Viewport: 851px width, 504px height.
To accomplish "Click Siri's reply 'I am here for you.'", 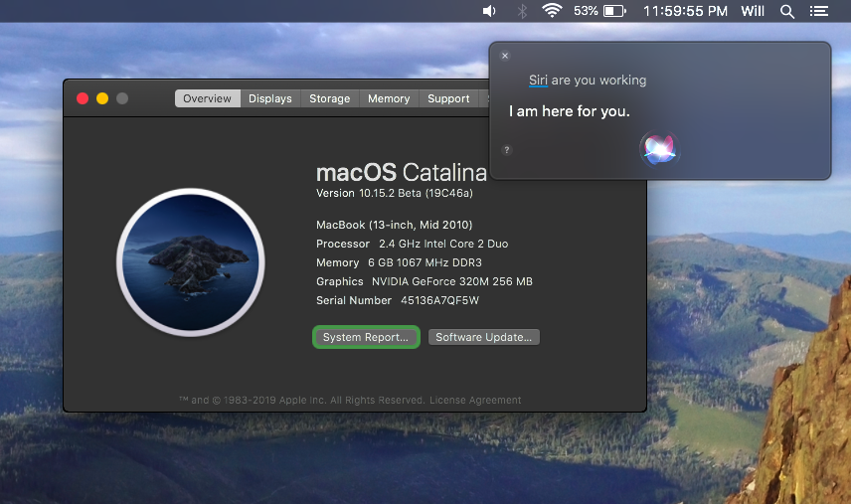I will (570, 111).
